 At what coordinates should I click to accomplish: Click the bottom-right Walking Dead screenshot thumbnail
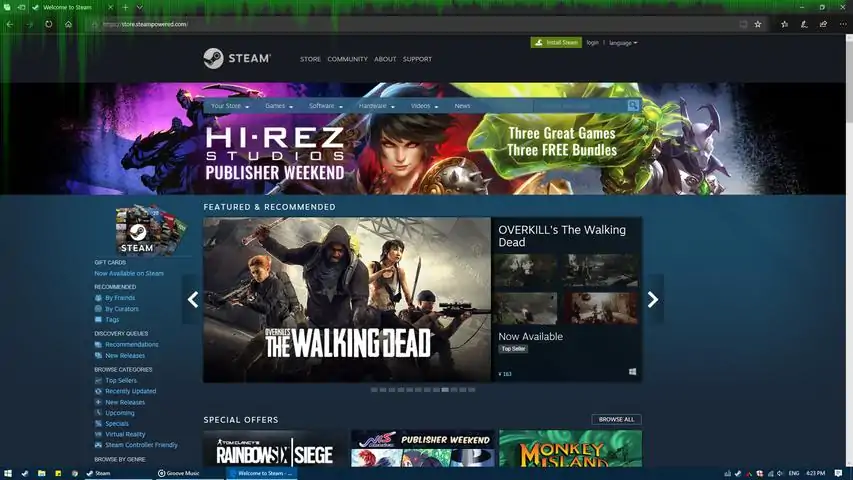601,309
